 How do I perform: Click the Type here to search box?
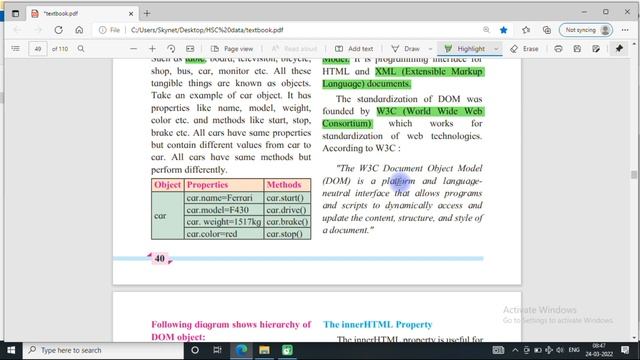[103, 350]
